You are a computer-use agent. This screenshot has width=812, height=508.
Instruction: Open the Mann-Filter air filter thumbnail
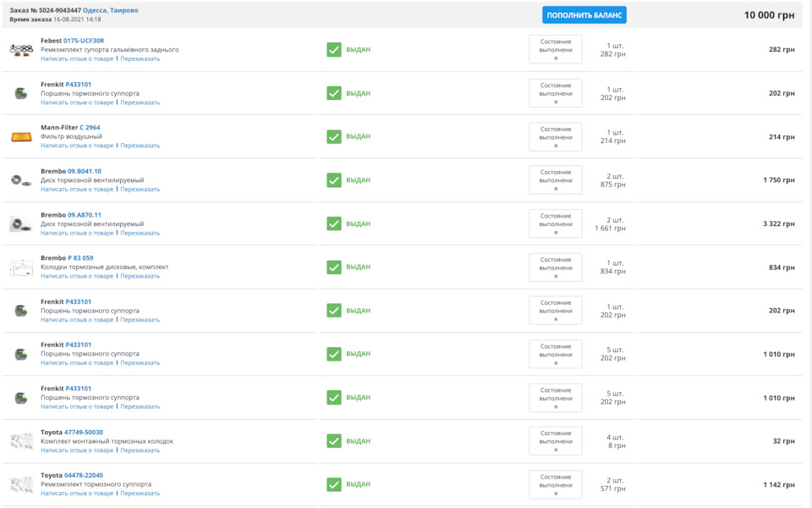pyautogui.click(x=21, y=137)
